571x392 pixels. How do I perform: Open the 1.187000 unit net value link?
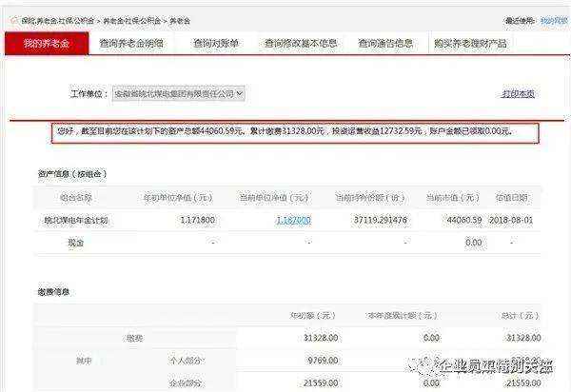pos(293,220)
